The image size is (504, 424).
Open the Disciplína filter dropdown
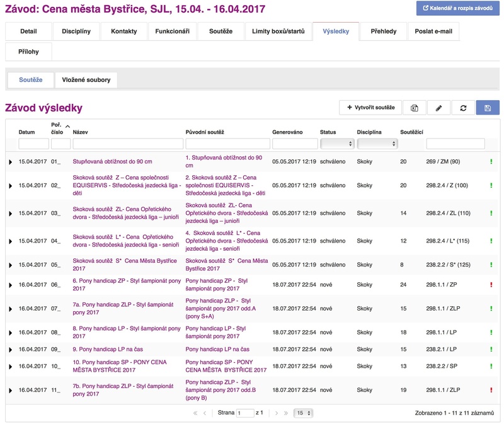[x=377, y=144]
